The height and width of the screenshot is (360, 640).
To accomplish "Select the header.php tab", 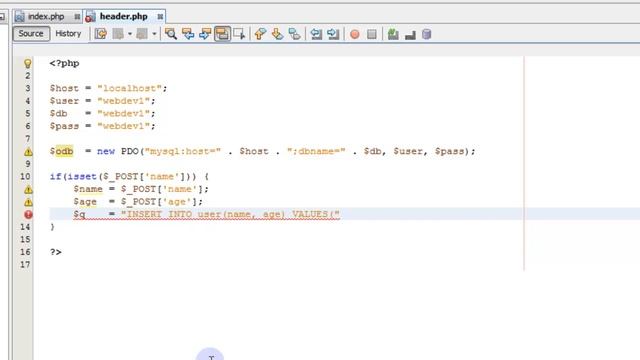I will (124, 17).
